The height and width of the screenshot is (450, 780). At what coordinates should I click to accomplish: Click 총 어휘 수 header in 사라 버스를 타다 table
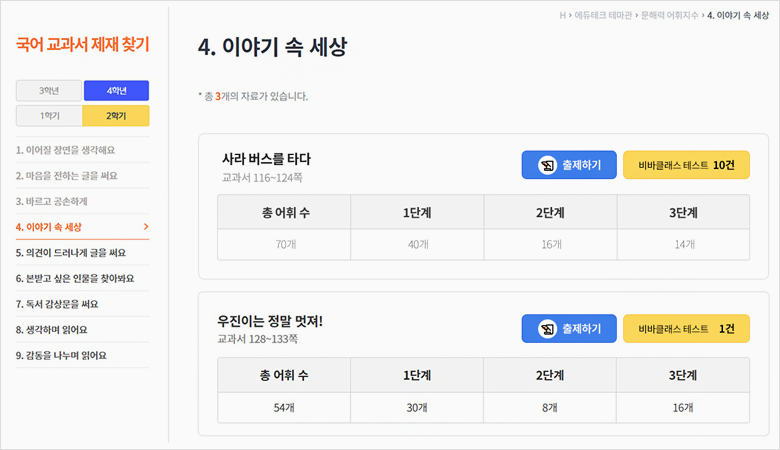[x=286, y=213]
